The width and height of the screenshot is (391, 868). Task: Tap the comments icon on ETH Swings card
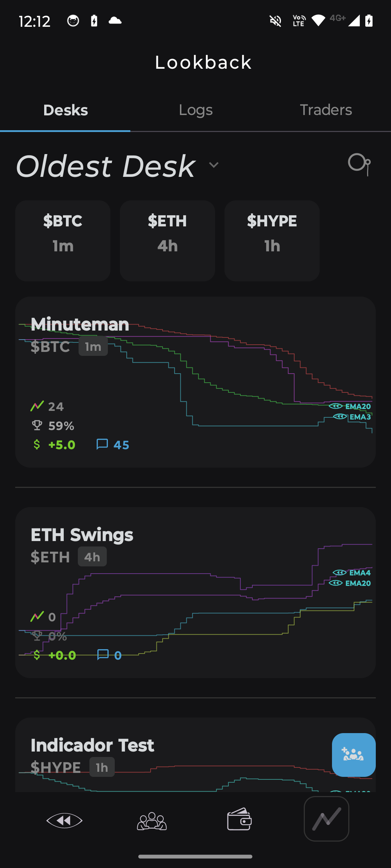[x=103, y=655]
